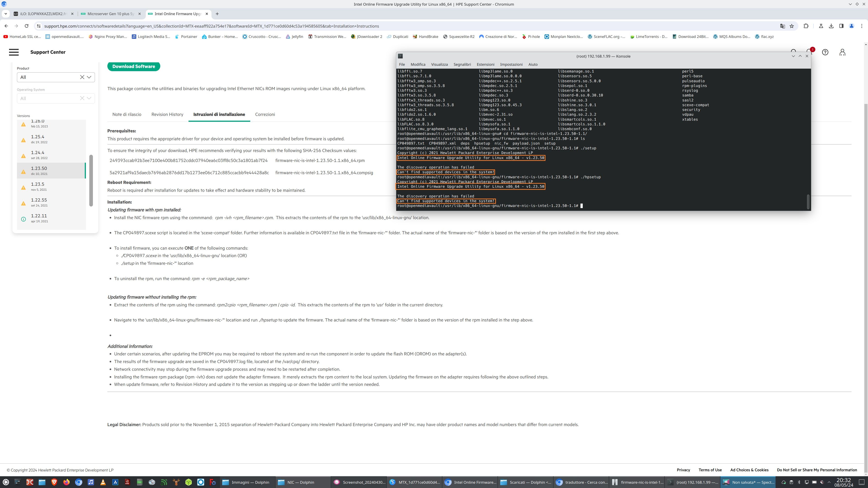868x488 pixels.
Task: Open the Chromium profile avatar
Action: pos(851,26)
